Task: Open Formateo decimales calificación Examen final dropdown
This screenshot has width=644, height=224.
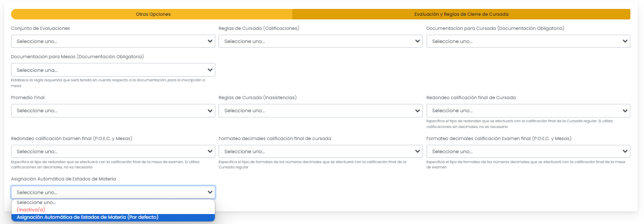Action: (x=528, y=151)
